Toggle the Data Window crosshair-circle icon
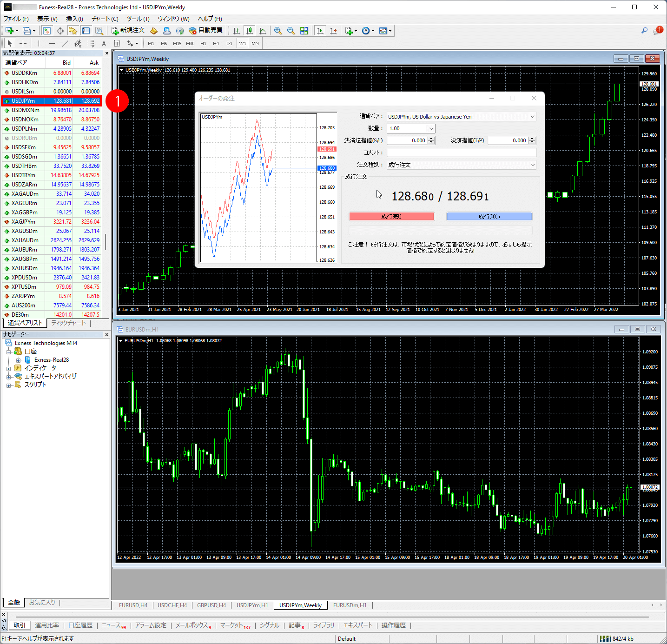The width and height of the screenshot is (667, 644). [60, 31]
